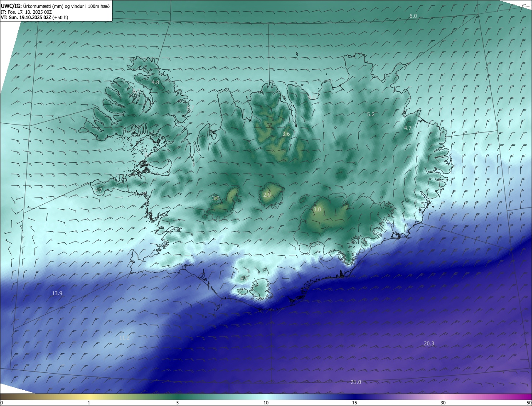532x406 pixels.
Task: Click the '6.0' value label
Action: (413, 16)
